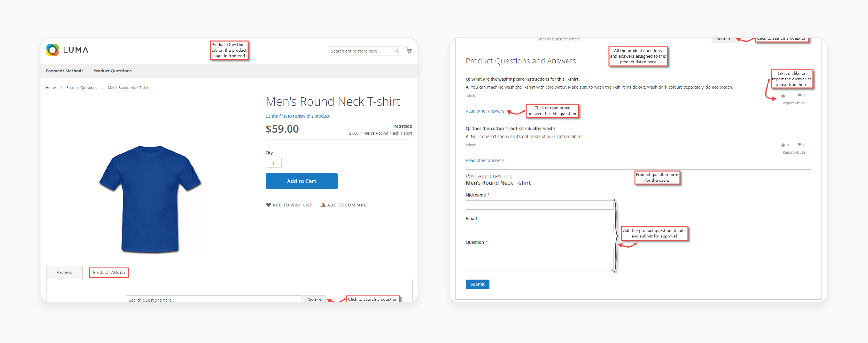The width and height of the screenshot is (868, 343).
Task: Click the Quantity stepper input field
Action: coord(273,163)
